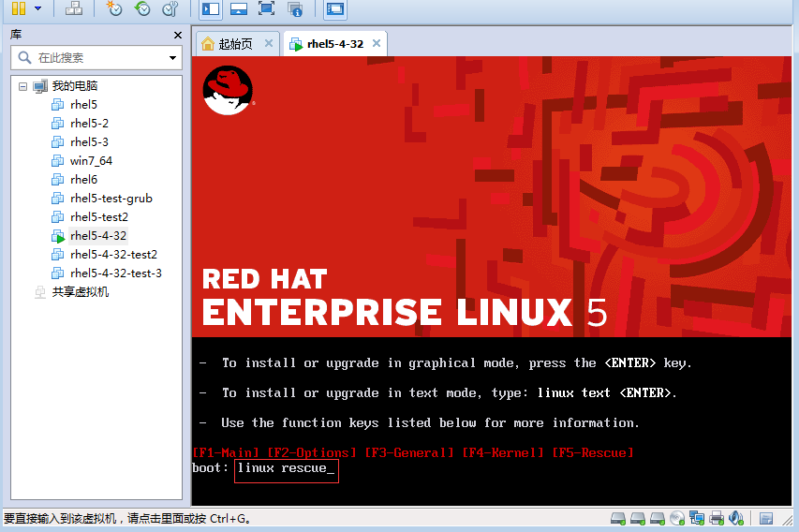Open the snapshot manager
This screenshot has width=799, height=532.
(170, 8)
